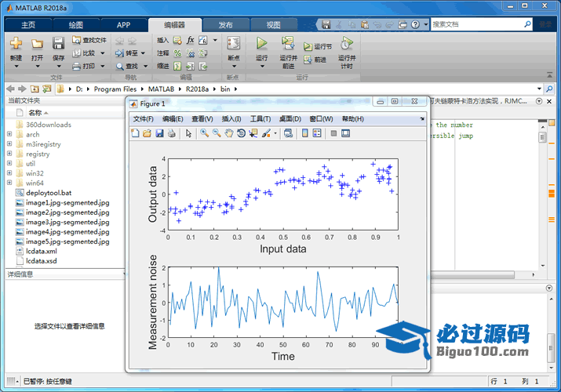Click the Figure open file icon
The width and height of the screenshot is (561, 392).
coord(147,133)
